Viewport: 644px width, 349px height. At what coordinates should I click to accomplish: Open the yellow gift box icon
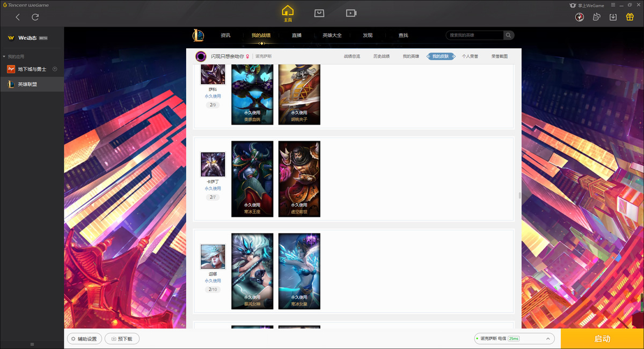pos(630,17)
